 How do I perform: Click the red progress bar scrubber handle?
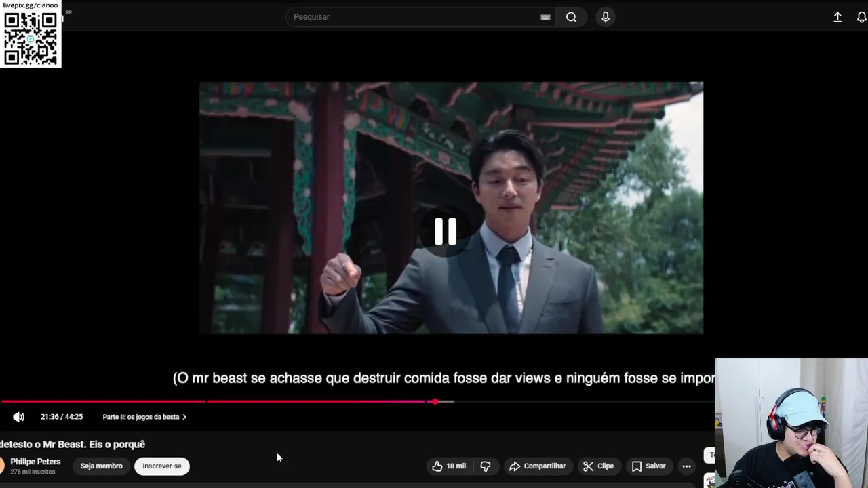pyautogui.click(x=435, y=401)
